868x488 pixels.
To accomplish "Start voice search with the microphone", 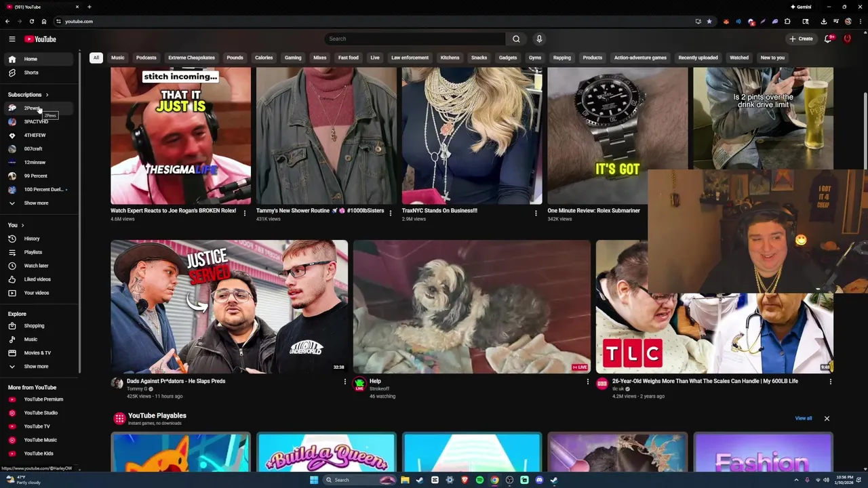I will [x=539, y=39].
